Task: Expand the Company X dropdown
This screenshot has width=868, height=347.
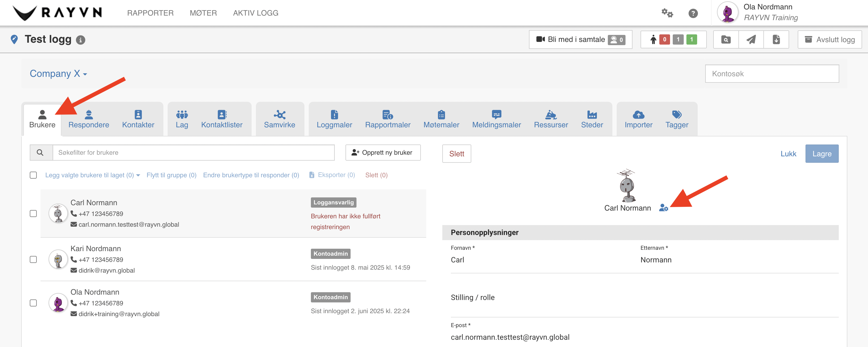Action: (x=58, y=74)
